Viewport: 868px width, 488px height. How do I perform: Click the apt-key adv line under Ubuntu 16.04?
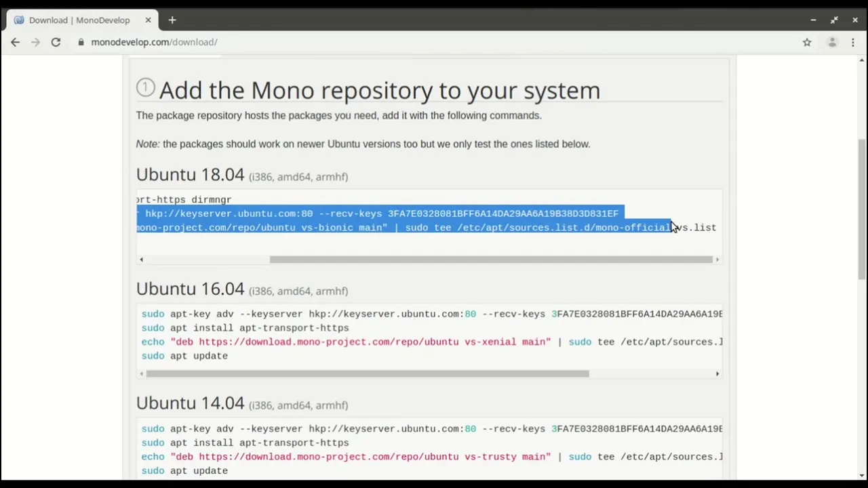[432, 314]
